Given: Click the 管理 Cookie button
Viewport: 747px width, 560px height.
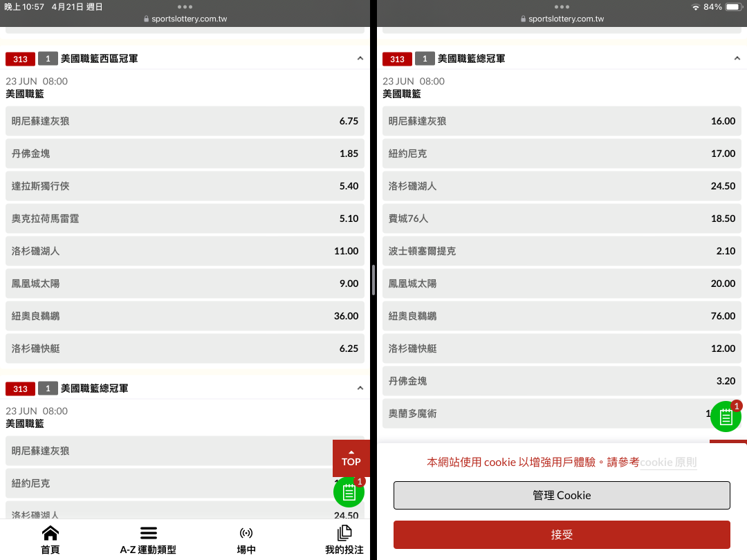Looking at the screenshot, I should pyautogui.click(x=562, y=495).
